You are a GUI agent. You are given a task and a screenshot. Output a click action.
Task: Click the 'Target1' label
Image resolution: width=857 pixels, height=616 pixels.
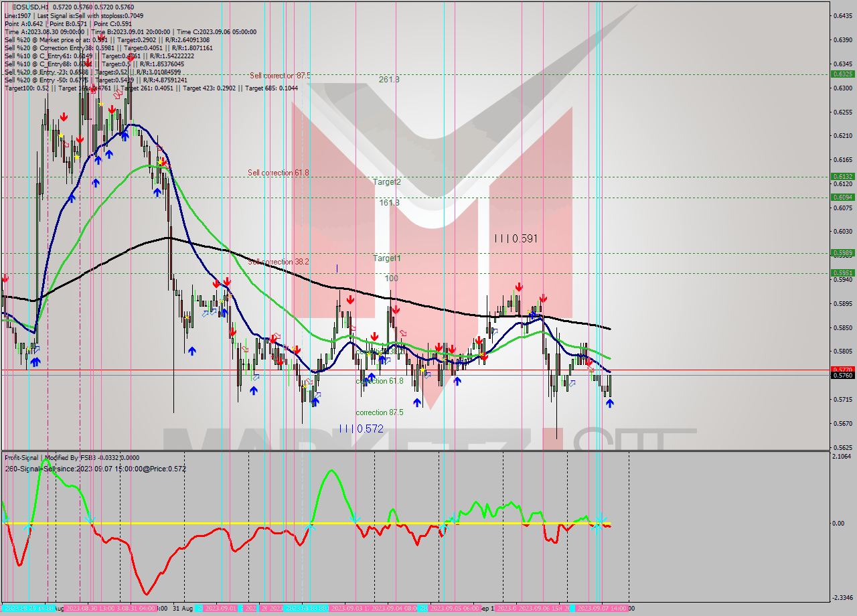coord(387,258)
